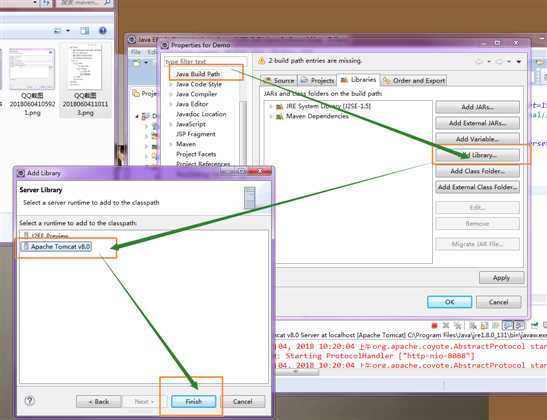Toggle the preview pane icon in Explorer
Screen dimensions: 547x420
[x=84, y=31]
